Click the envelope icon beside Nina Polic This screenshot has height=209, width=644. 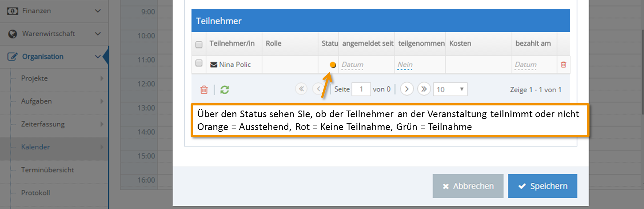click(214, 65)
